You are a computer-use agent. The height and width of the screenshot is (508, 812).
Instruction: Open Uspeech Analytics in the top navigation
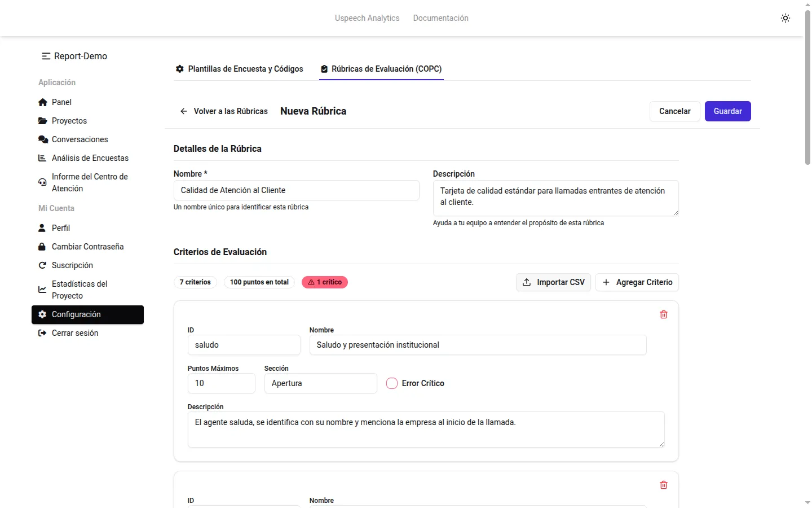pos(367,18)
